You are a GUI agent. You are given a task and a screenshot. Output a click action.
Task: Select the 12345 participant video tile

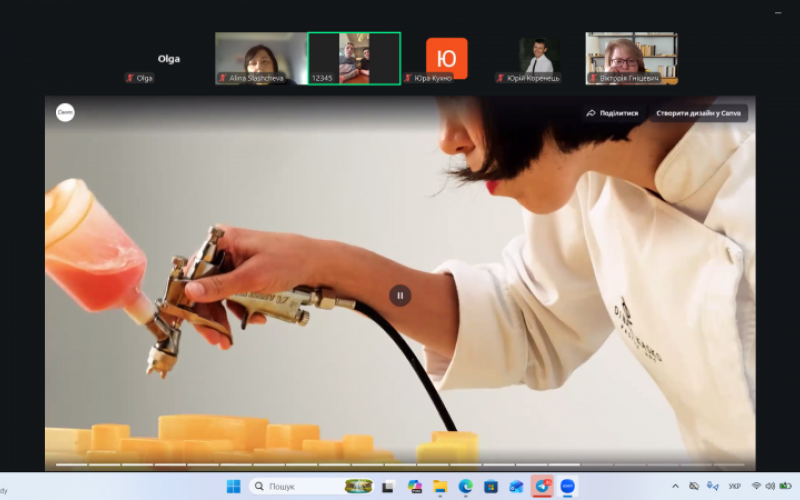354,57
